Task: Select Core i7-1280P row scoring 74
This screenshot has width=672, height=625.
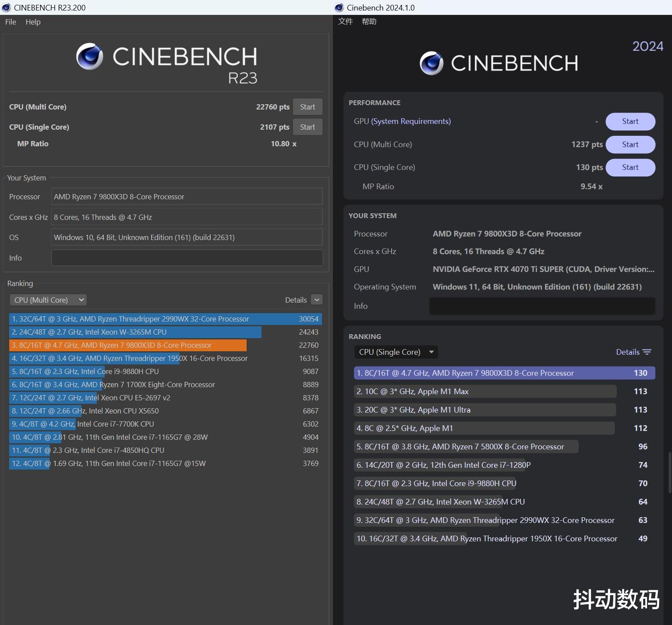Action: coord(505,465)
